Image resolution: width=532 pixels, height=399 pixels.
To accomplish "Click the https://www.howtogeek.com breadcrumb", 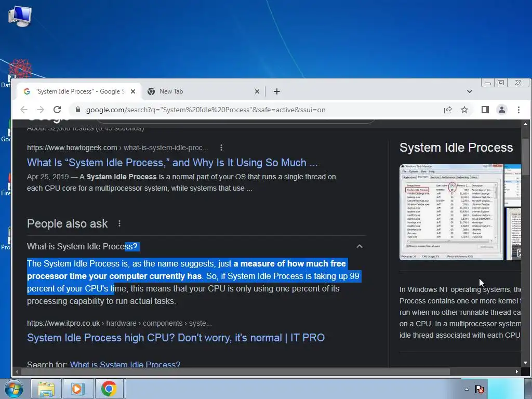I will (72, 148).
